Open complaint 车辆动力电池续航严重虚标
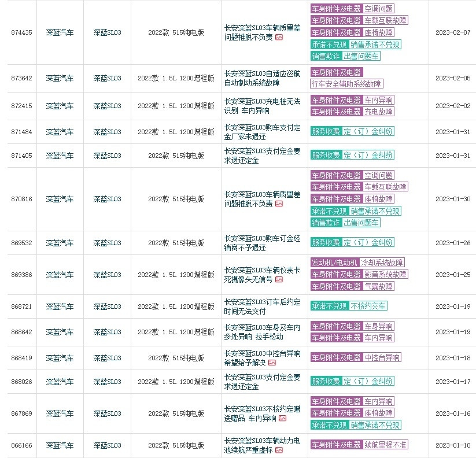Viewport: 476px width, 458px height. click(262, 445)
